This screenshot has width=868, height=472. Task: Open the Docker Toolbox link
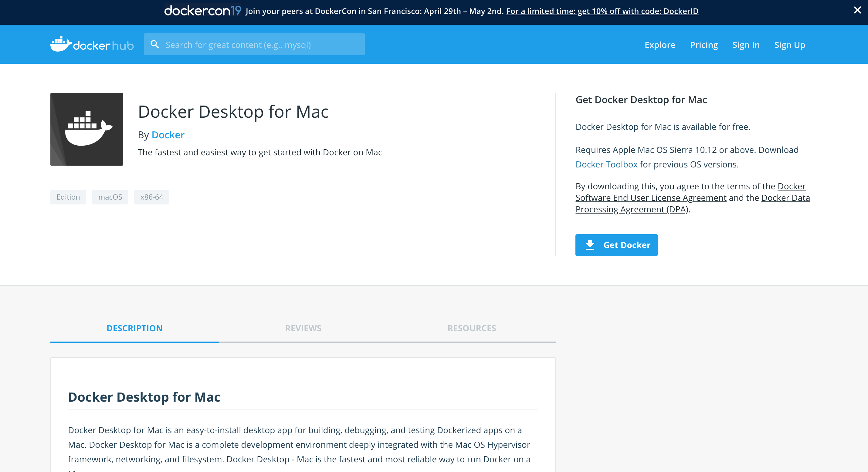point(606,164)
